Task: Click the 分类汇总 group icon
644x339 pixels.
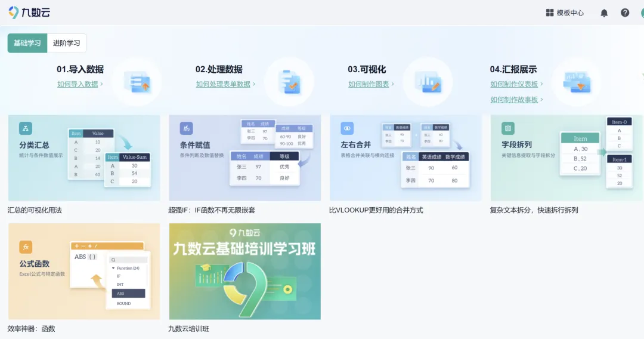Action: click(x=26, y=128)
